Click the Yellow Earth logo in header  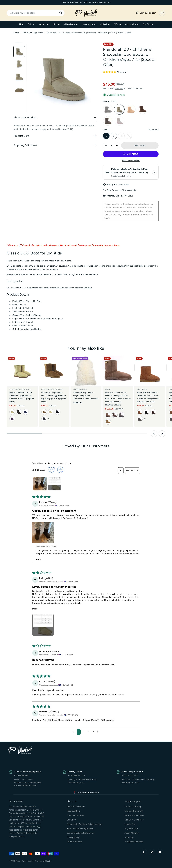pyautogui.click(x=86, y=13)
